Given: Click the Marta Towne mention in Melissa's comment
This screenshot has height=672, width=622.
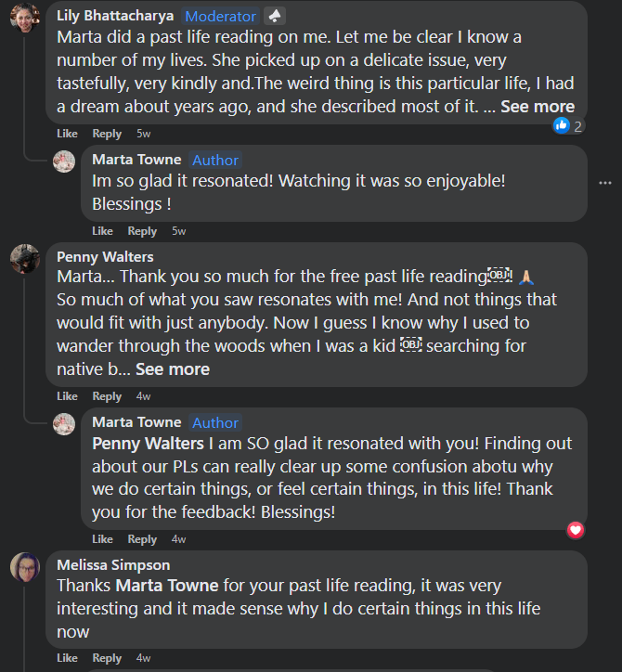Looking at the screenshot, I should point(167,586).
